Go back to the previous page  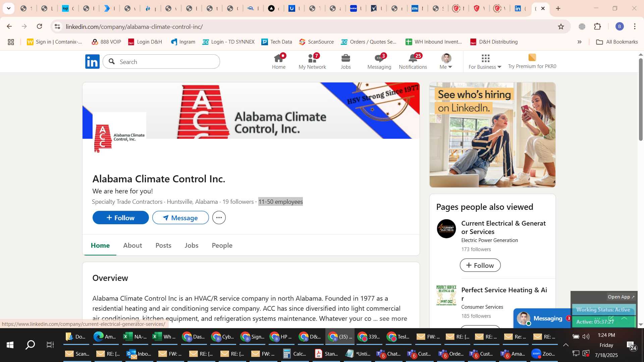pos(9,26)
